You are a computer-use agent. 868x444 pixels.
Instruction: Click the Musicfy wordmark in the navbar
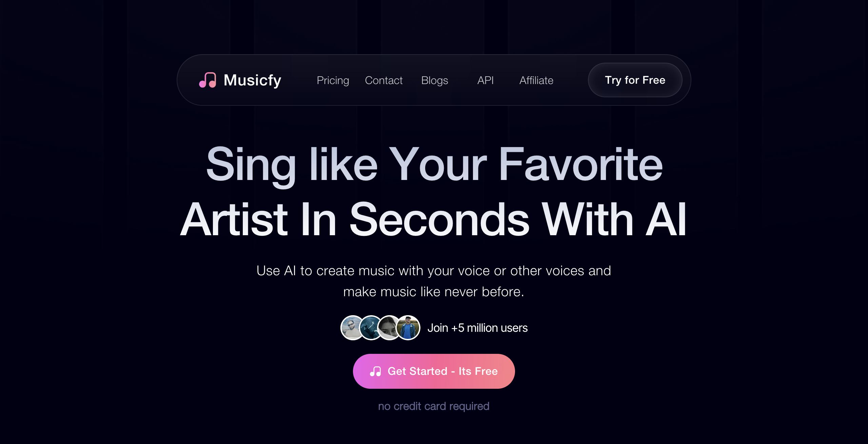[x=252, y=80]
